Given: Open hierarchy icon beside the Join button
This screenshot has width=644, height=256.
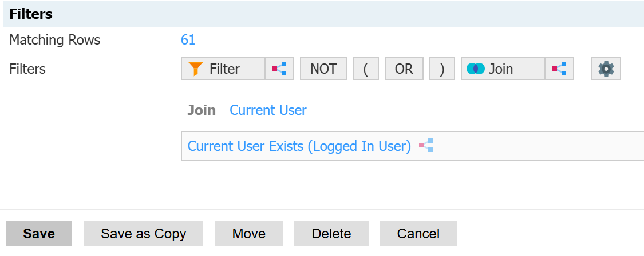Looking at the screenshot, I should click(x=559, y=69).
